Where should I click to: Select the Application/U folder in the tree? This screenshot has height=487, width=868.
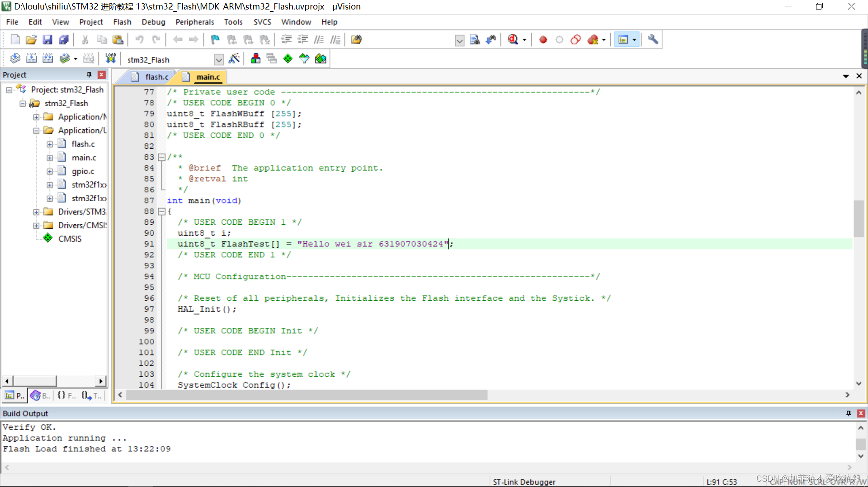point(82,130)
